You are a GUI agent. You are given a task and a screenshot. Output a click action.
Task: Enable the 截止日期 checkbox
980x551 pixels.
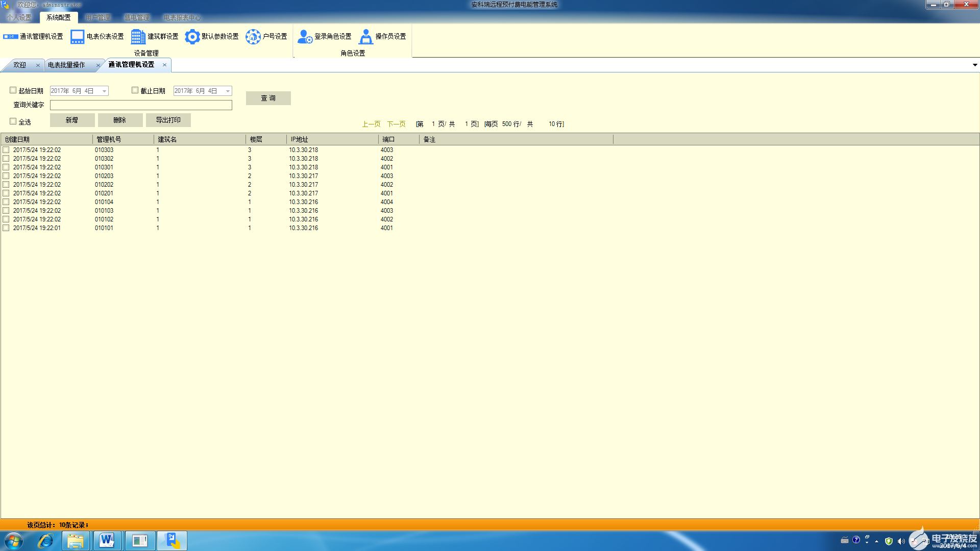135,90
